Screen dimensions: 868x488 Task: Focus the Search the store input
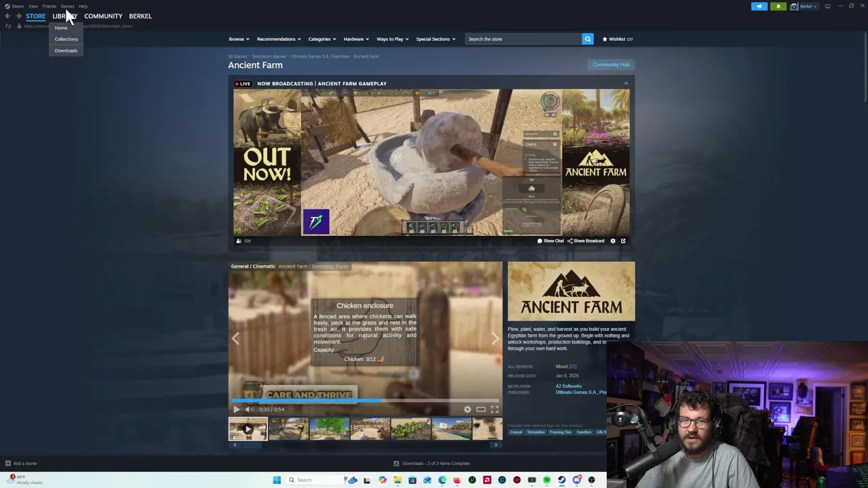tap(524, 39)
